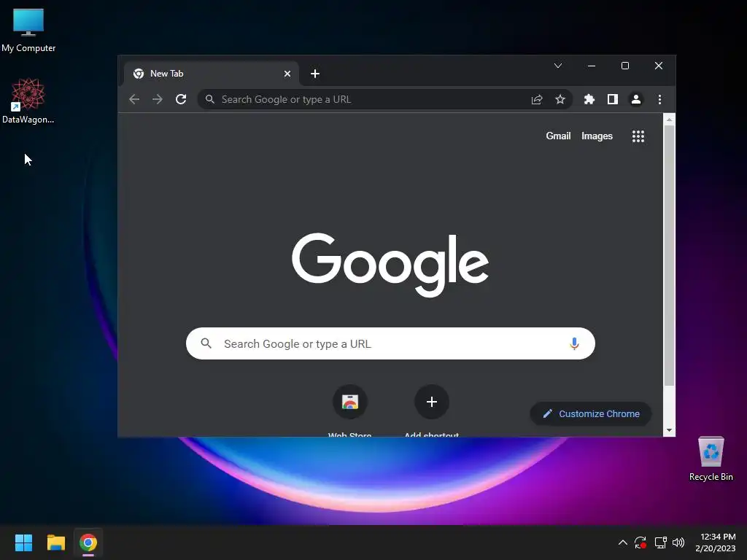Open the Chrome profile avatar

coord(636,99)
